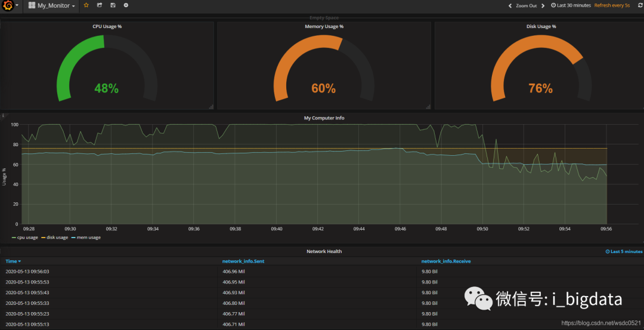The height and width of the screenshot is (330, 644).
Task: Open the Grafana logo menu
Action: pos(10,6)
